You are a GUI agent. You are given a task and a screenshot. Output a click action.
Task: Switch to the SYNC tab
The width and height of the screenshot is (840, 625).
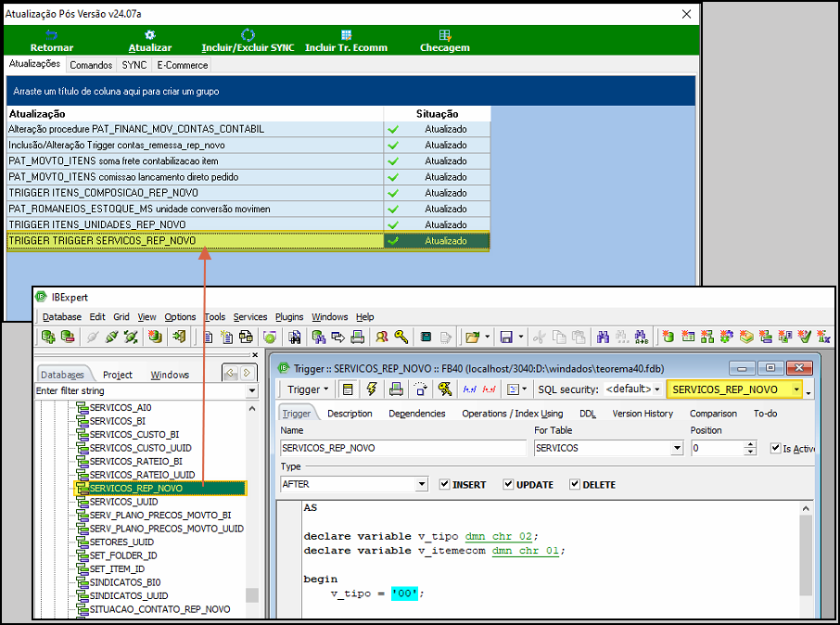(x=134, y=65)
